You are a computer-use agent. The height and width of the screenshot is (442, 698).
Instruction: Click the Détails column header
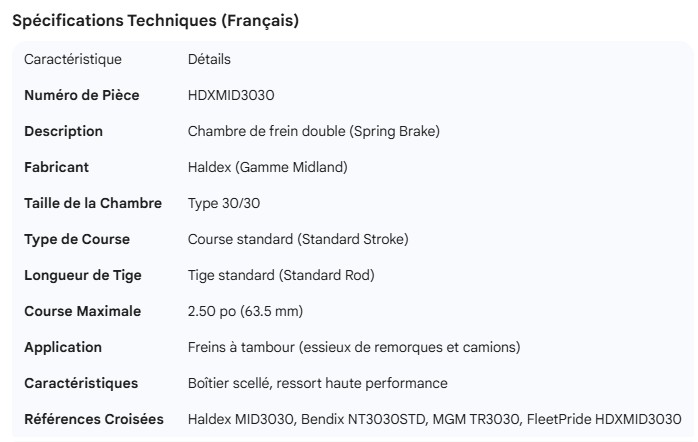pyautogui.click(x=209, y=59)
